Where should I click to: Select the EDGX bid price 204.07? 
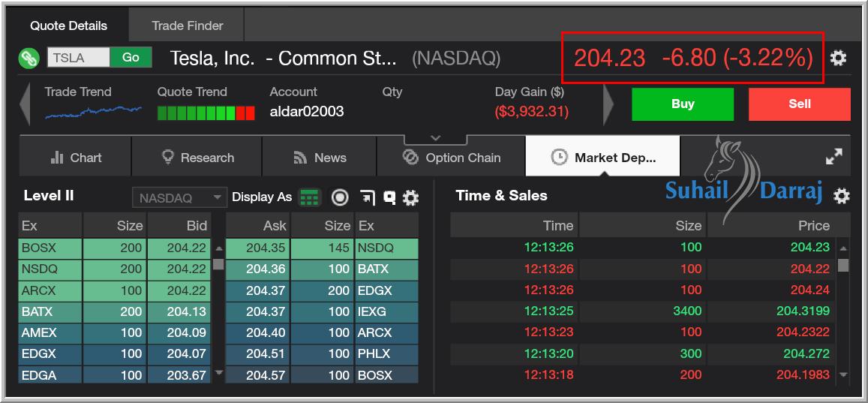point(179,353)
